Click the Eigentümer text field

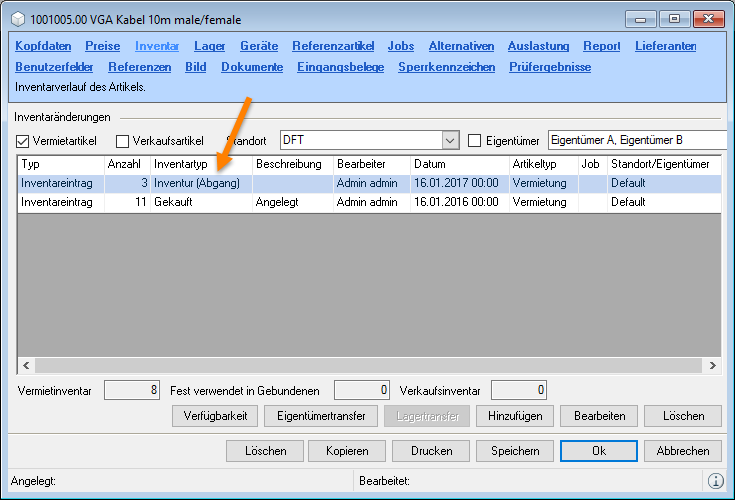[635, 141]
